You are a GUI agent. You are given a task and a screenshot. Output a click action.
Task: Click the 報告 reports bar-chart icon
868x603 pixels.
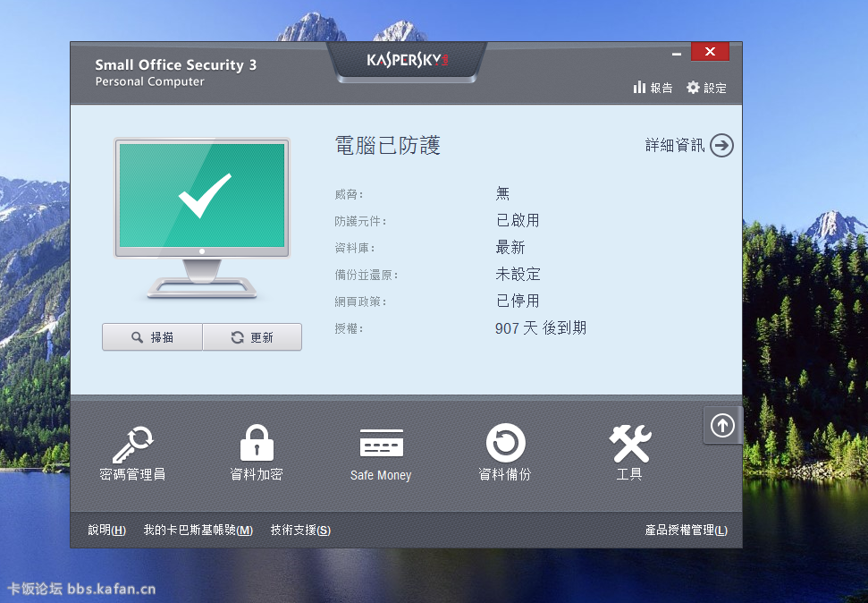coord(639,88)
